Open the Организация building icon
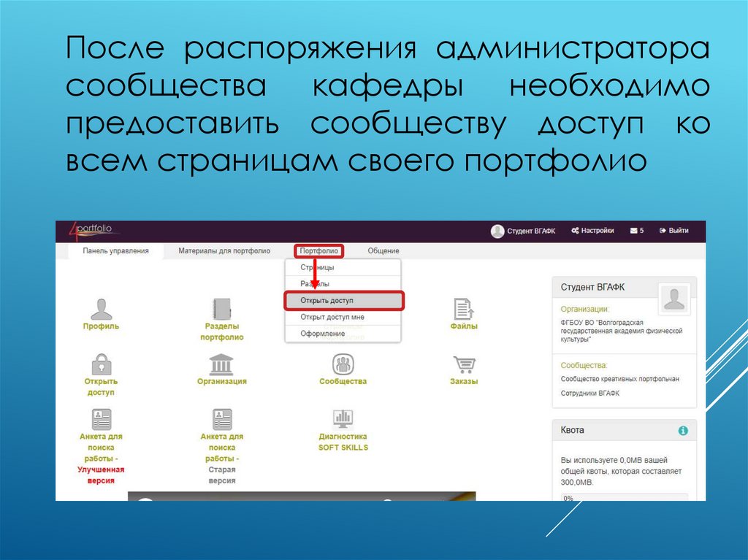Viewport: 748px width, 560px height. point(221,364)
